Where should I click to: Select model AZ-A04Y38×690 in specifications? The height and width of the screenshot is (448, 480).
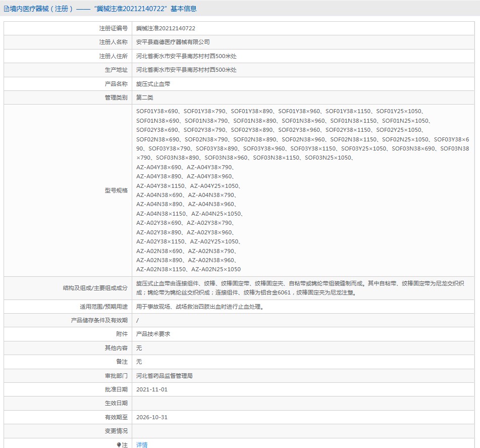click(159, 167)
